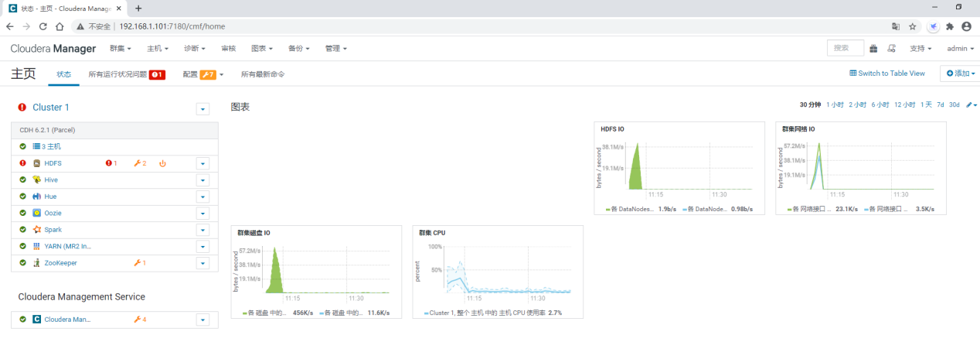Open the Hive row actions dropdown

[x=203, y=180]
